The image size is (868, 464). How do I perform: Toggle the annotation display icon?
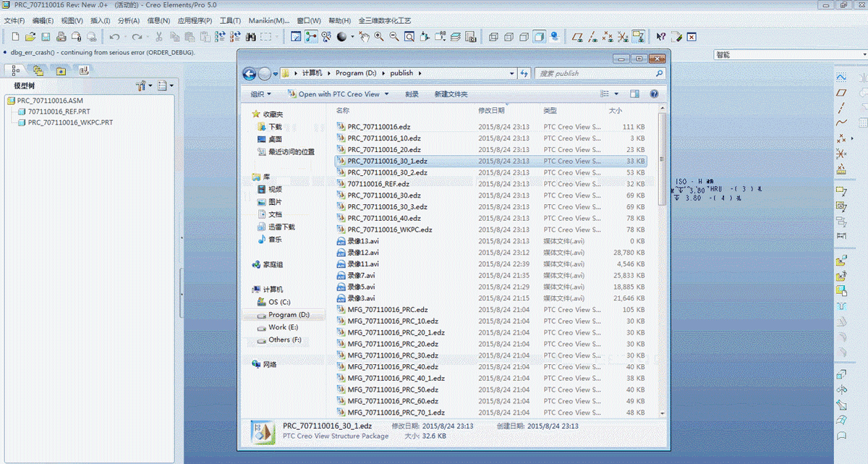[638, 36]
